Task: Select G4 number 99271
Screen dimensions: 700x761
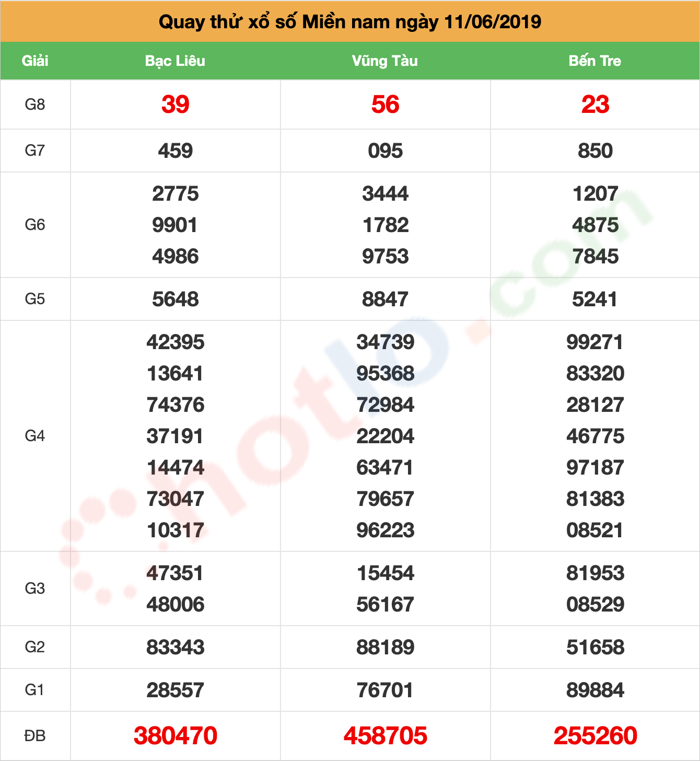Action: coord(596,342)
